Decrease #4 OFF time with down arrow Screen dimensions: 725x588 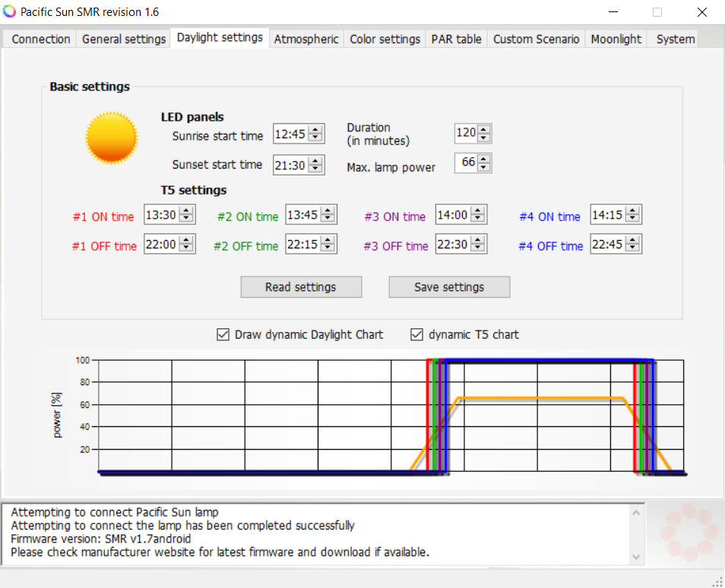[x=632, y=248]
